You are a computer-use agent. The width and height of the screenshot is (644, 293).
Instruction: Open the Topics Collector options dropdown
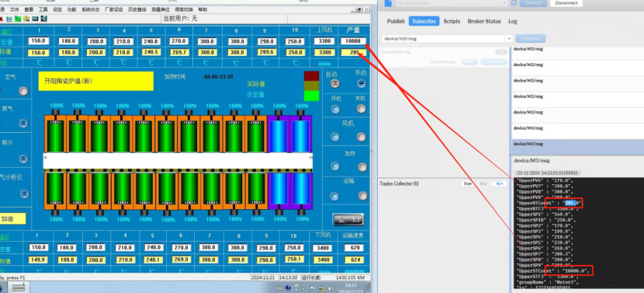500,183
